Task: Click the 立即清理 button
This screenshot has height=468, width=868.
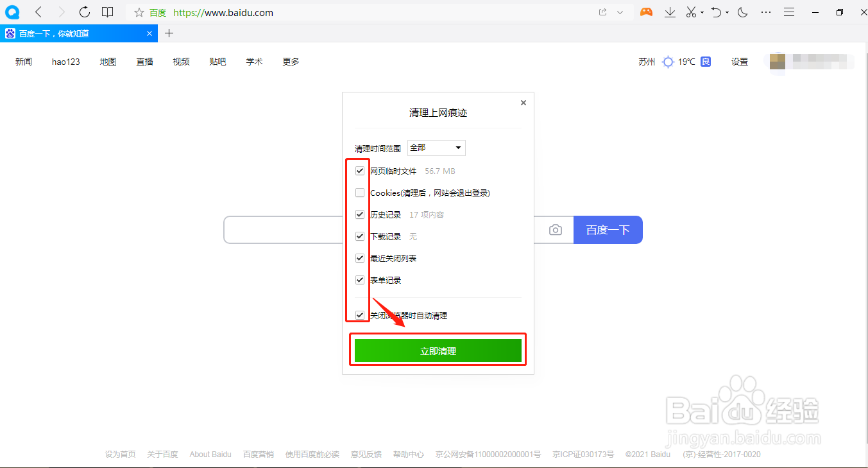Action: pyautogui.click(x=438, y=350)
